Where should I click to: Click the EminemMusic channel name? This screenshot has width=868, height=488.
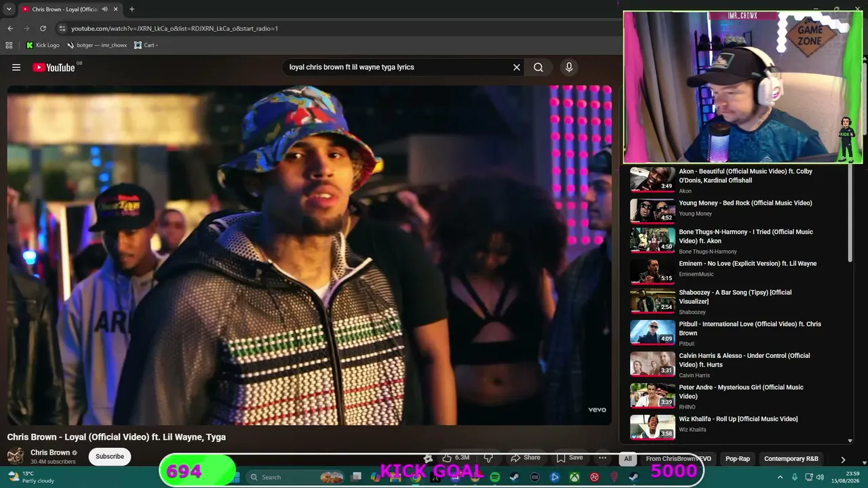(x=696, y=274)
